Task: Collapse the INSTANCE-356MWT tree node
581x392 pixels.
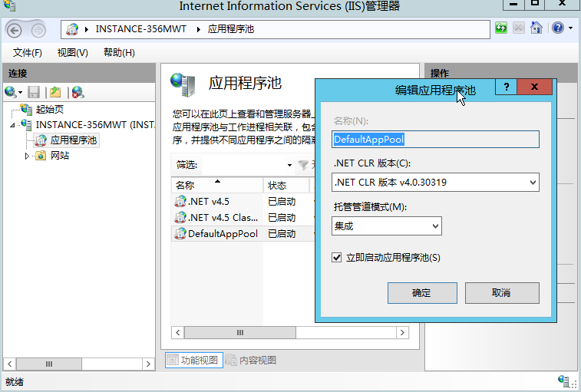Action: 12,125
